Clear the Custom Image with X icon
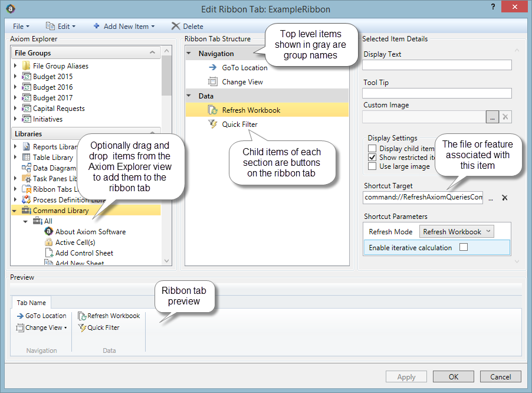Viewport: 532px width, 393px height. point(505,117)
